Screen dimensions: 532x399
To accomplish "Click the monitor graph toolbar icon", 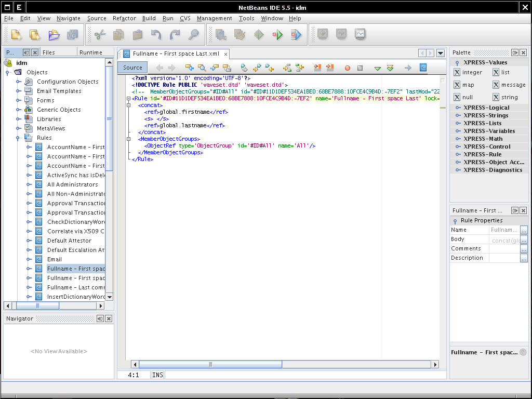I will (x=360, y=34).
